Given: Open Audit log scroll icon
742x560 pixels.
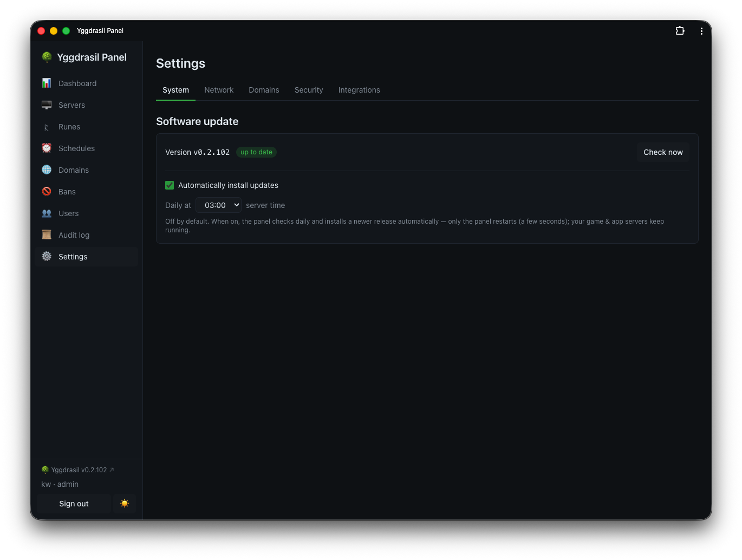Looking at the screenshot, I should [47, 235].
